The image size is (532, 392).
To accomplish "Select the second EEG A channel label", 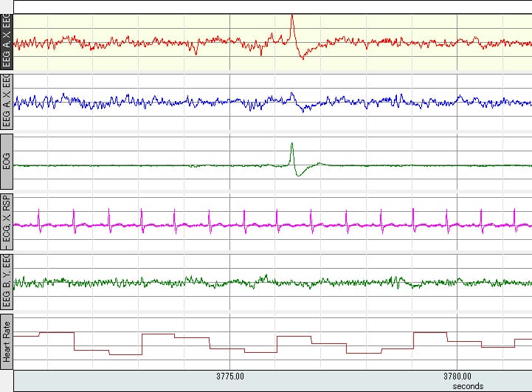I will [x=7, y=103].
